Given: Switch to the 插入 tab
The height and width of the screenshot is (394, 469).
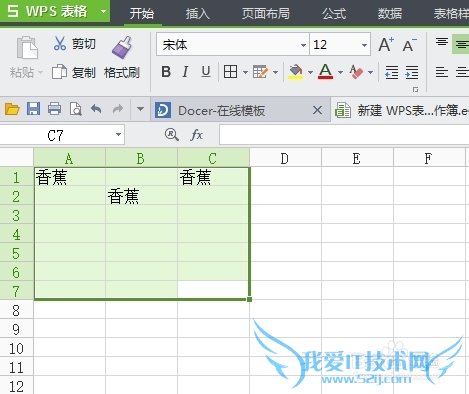Looking at the screenshot, I should [x=198, y=13].
